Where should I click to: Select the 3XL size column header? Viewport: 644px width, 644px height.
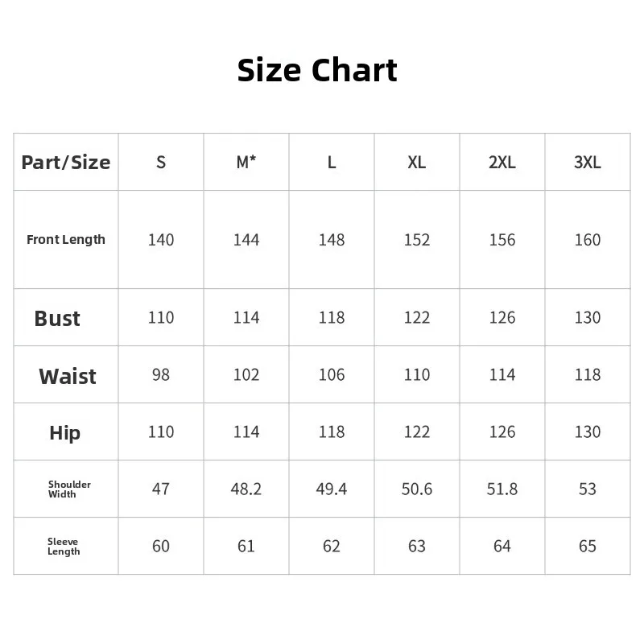click(588, 162)
